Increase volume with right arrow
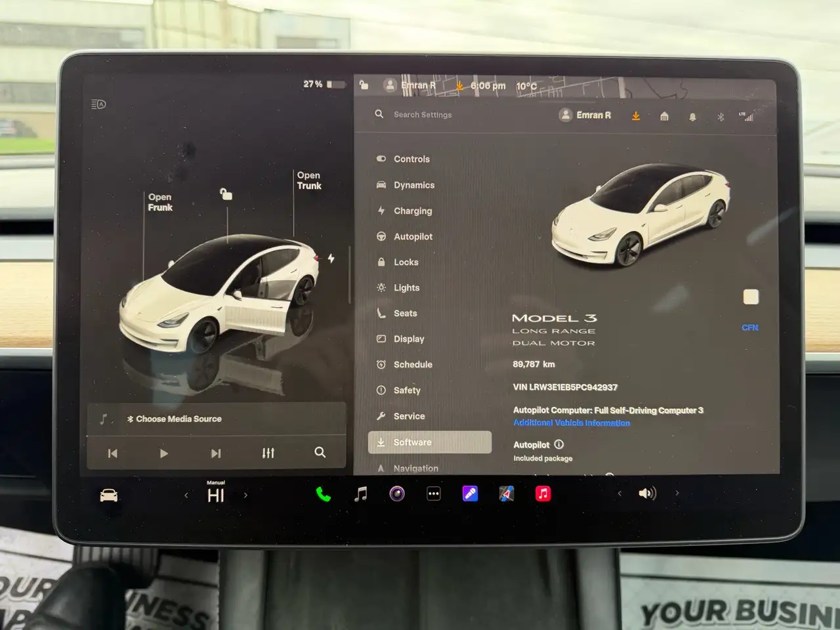 [677, 493]
